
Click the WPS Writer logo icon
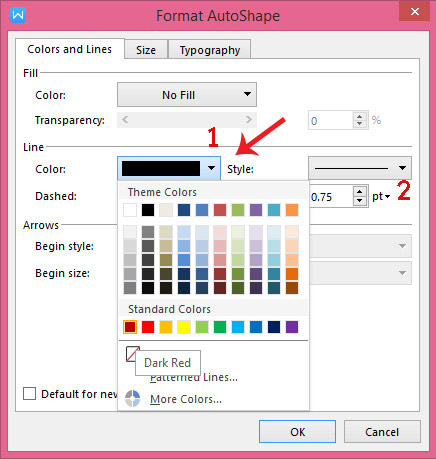[x=18, y=15]
